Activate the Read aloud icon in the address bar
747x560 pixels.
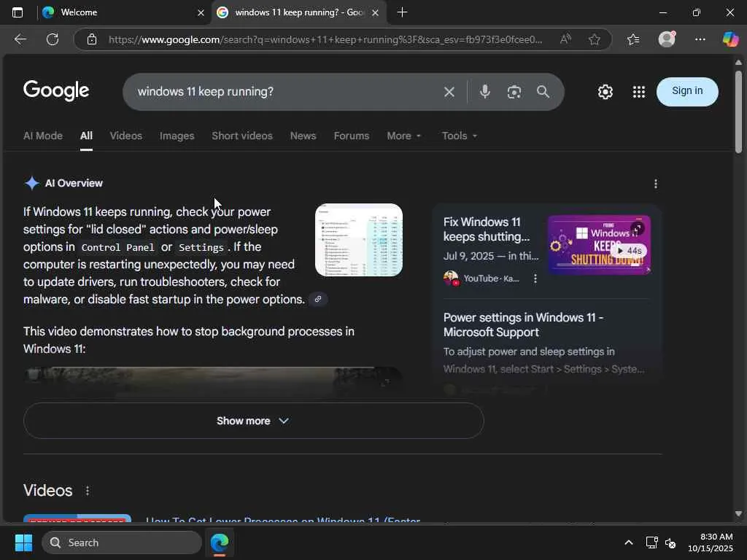click(x=565, y=39)
